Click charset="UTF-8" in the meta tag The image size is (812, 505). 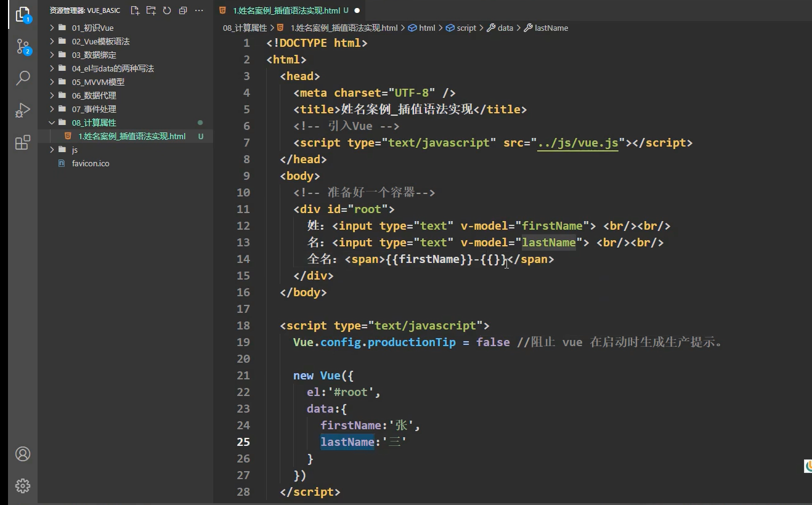(x=385, y=93)
